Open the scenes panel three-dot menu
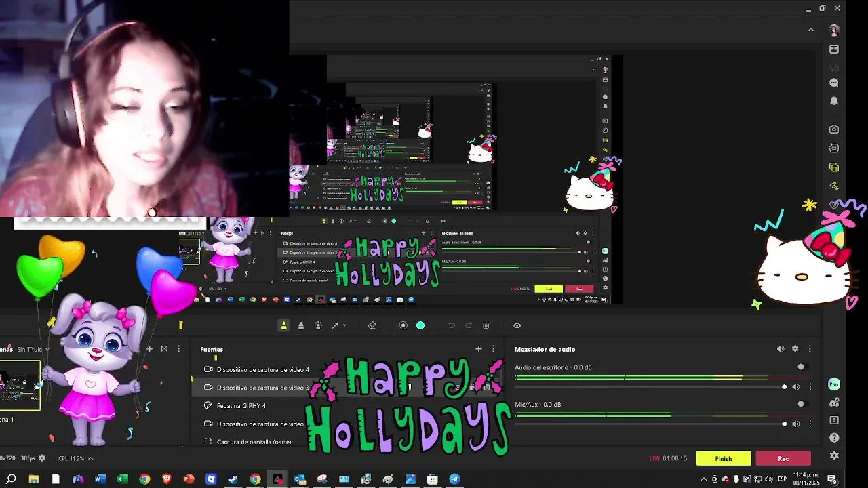This screenshot has height=488, width=868. (178, 349)
